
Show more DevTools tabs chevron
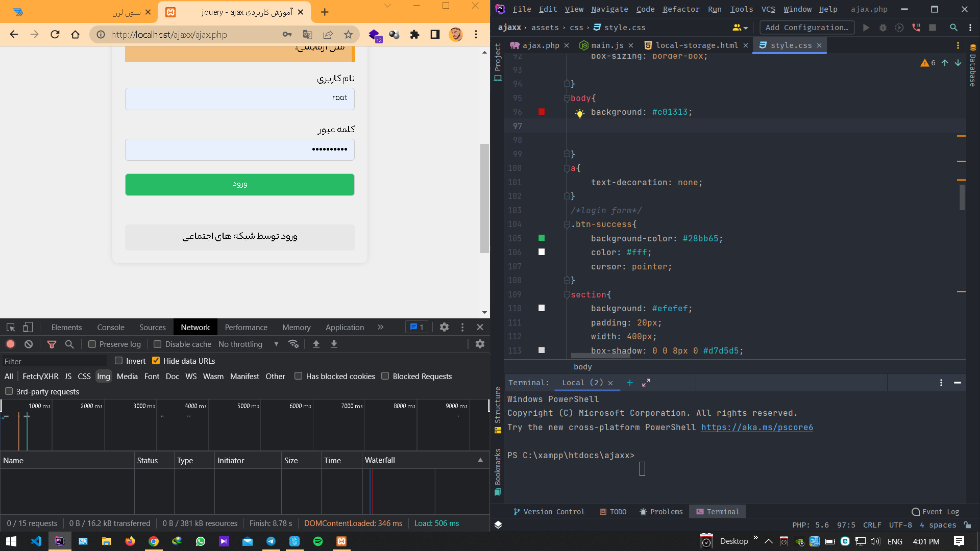pyautogui.click(x=380, y=328)
